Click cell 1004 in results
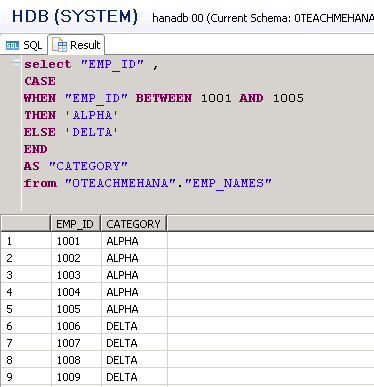 coord(76,292)
